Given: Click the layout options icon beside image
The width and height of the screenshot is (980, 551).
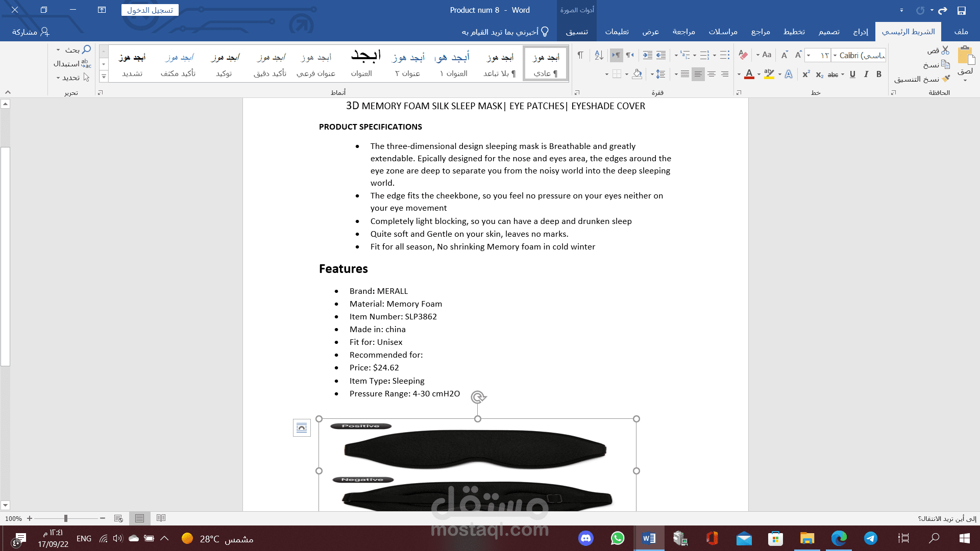Looking at the screenshot, I should point(302,428).
